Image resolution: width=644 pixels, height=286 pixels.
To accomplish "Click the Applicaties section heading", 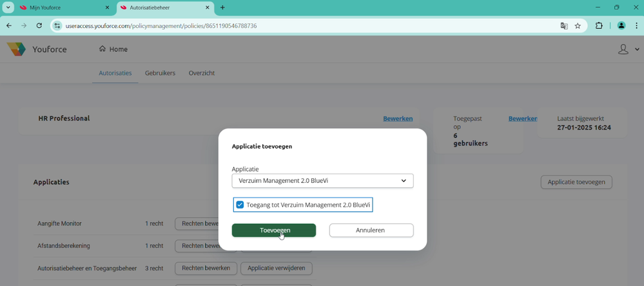I will click(x=52, y=182).
